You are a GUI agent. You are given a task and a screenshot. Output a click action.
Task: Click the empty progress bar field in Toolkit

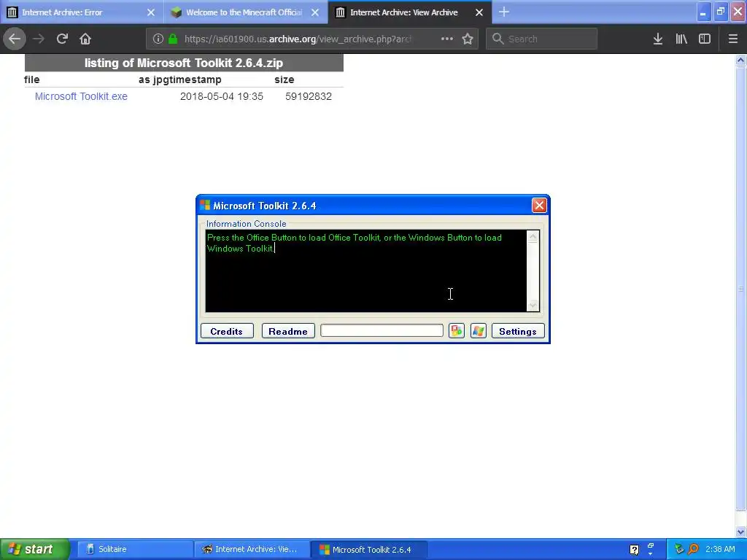click(x=382, y=330)
